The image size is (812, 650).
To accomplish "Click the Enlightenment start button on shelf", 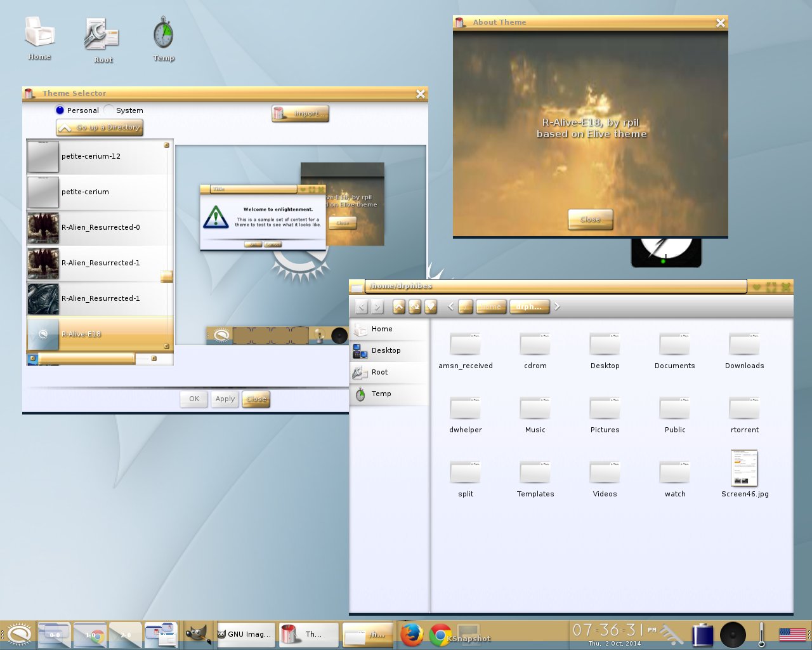I will [x=18, y=635].
